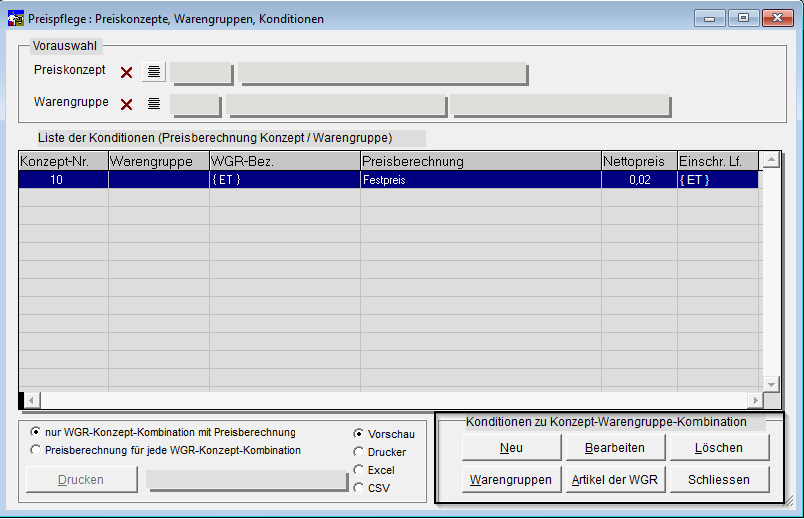Click the first Warengruppe description field

336,105
